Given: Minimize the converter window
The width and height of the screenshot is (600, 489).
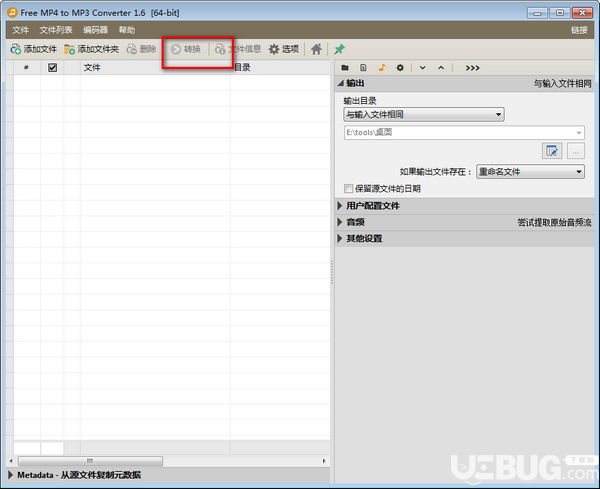Looking at the screenshot, I should [537, 13].
